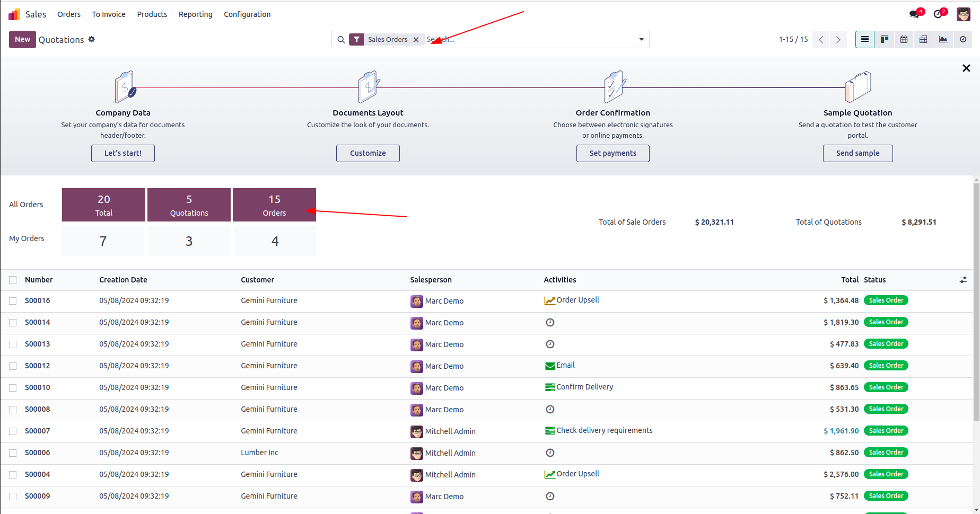Switch to Activity view
Viewport: 980px width, 514px height.
(962, 39)
